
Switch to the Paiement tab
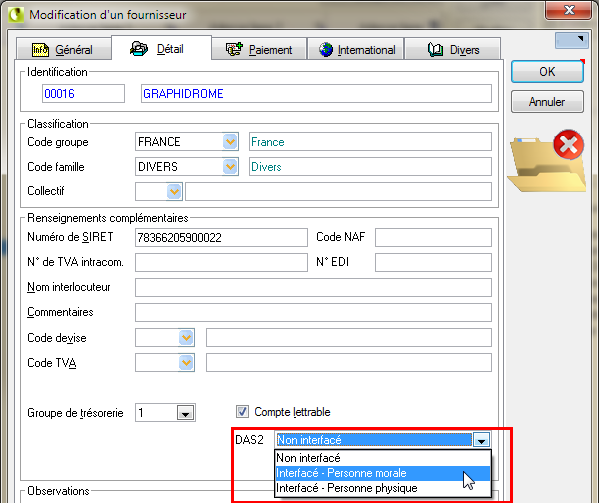[259, 50]
